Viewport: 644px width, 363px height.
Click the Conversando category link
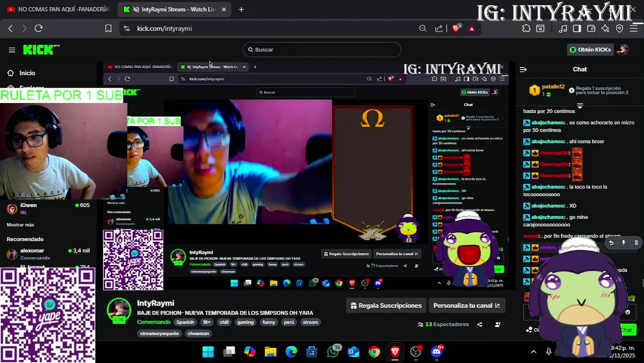pyautogui.click(x=154, y=322)
